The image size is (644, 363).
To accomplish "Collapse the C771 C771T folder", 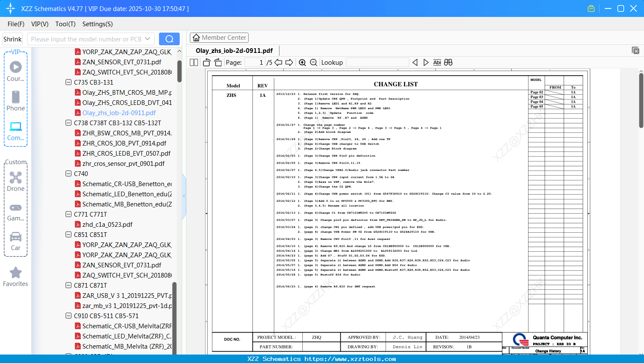I will (69, 214).
